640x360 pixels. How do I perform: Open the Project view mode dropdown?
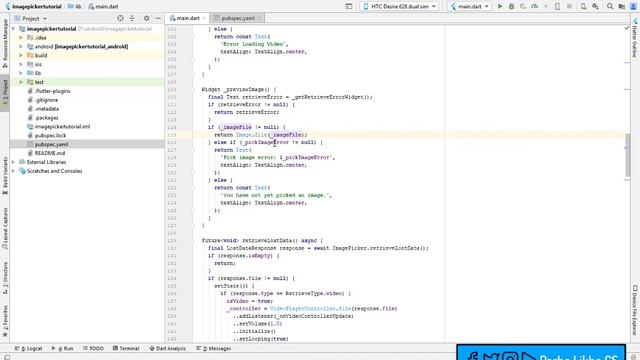pyautogui.click(x=31, y=18)
